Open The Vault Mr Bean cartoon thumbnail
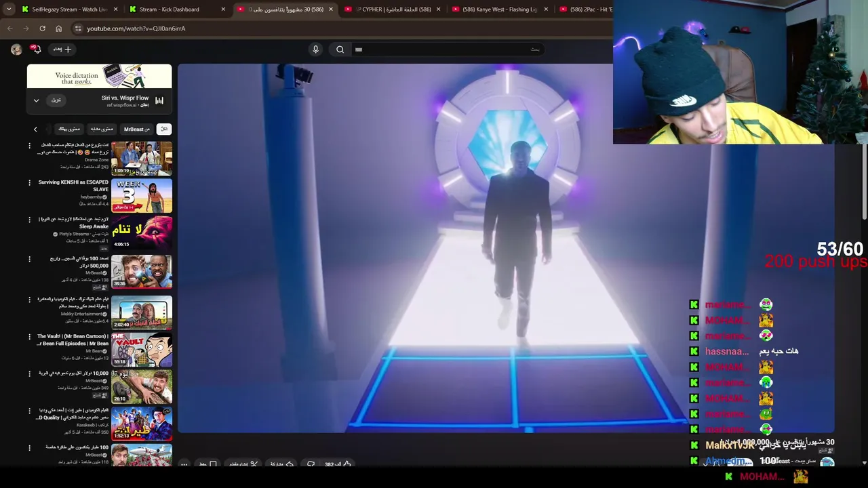Screen dimensions: 868x488 point(142,349)
